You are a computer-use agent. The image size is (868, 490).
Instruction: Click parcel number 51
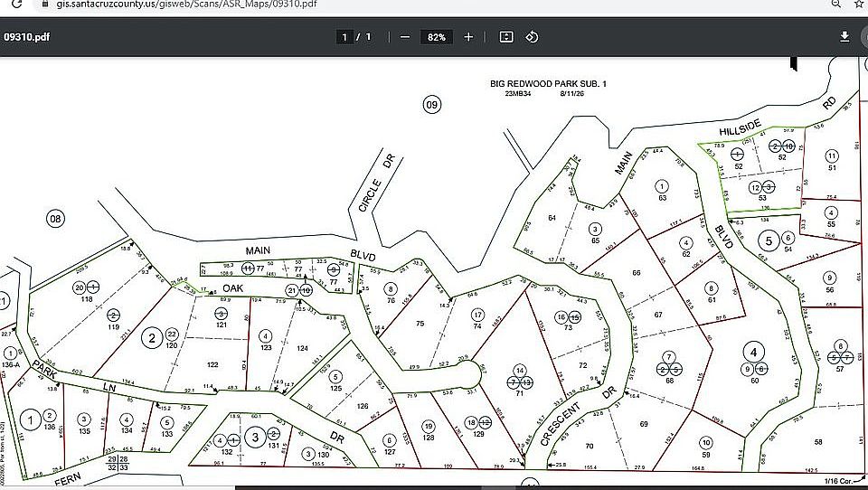(x=832, y=168)
